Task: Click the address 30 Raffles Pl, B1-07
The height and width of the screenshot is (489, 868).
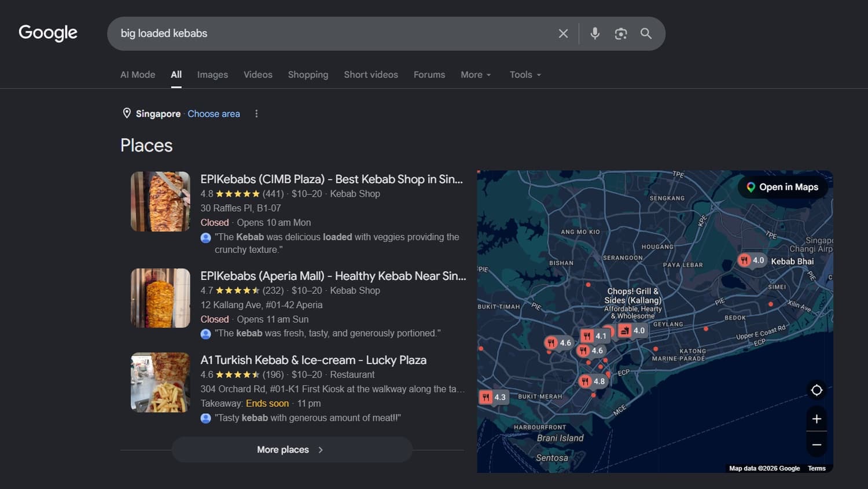Action: (241, 208)
